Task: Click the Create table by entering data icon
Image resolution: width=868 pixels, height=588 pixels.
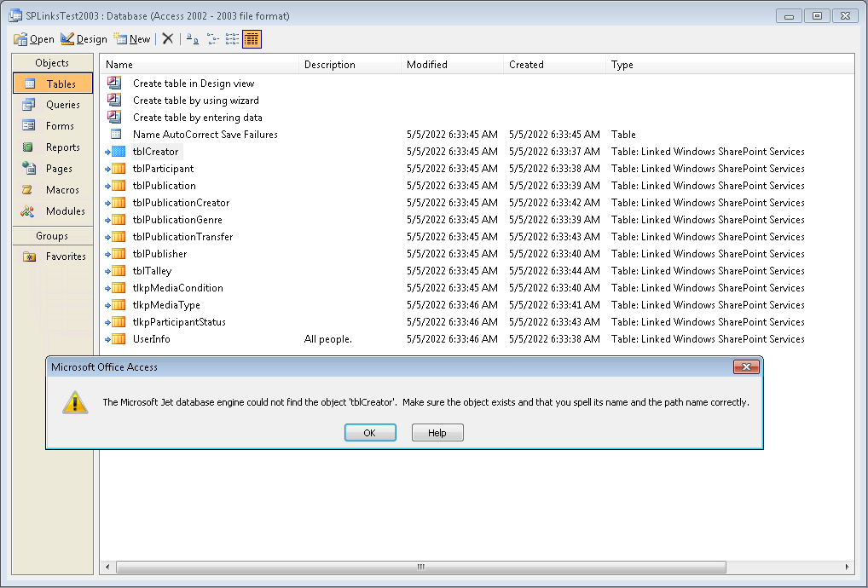Action: [x=114, y=118]
